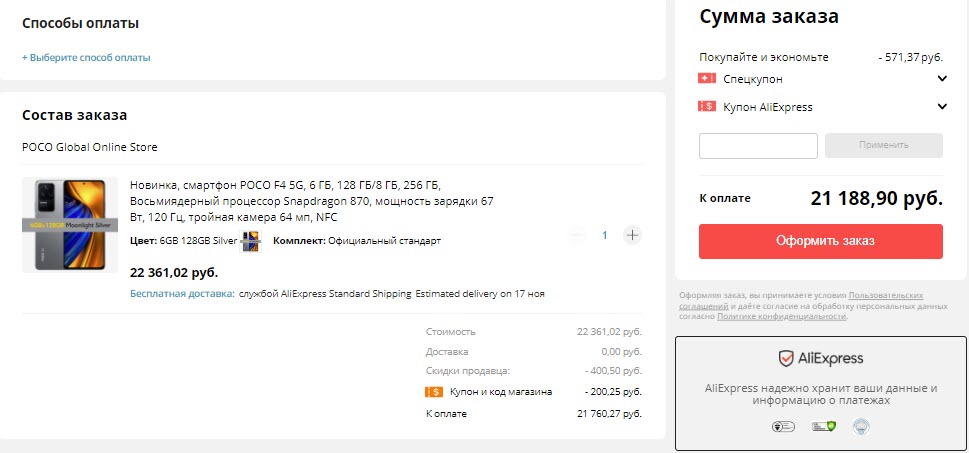The height and width of the screenshot is (453, 969).
Task: Decrease item quantity with minus button
Action: point(577,235)
